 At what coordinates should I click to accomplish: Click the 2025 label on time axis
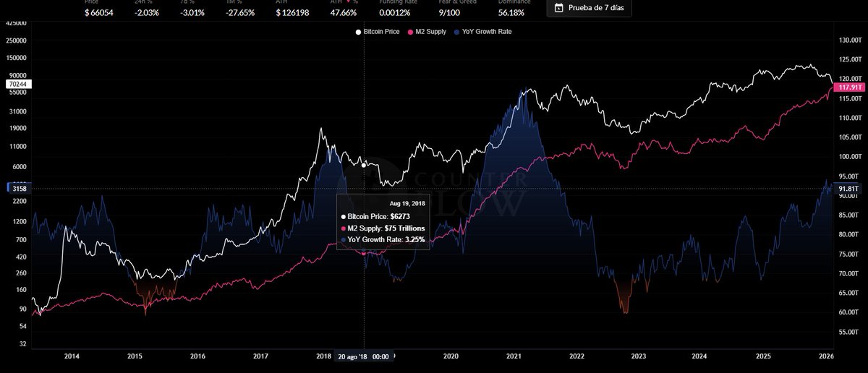[x=762, y=356]
